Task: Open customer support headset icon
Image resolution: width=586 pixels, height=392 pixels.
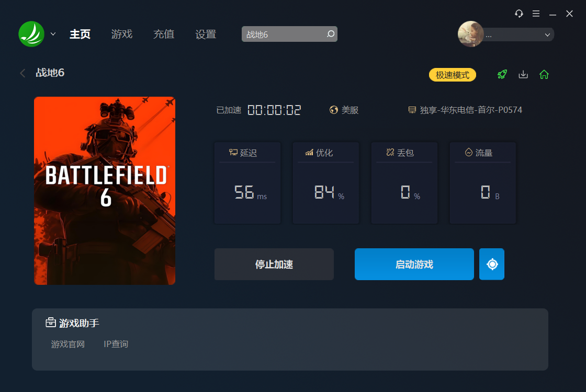Action: point(519,14)
